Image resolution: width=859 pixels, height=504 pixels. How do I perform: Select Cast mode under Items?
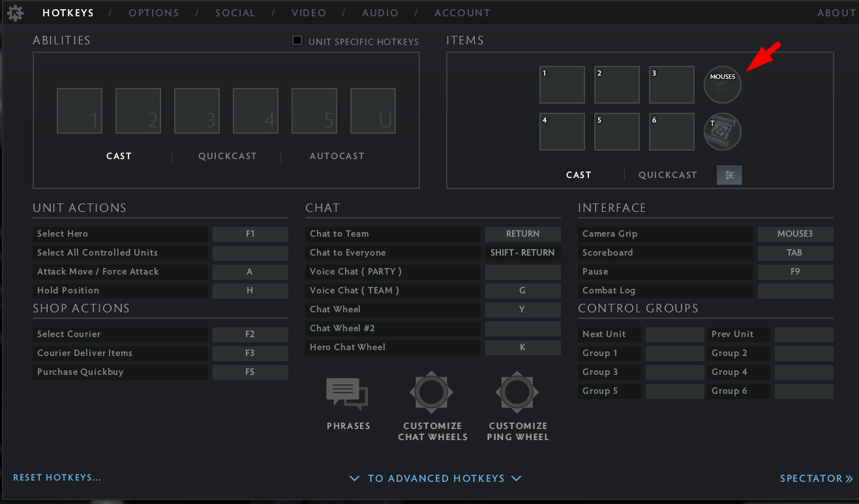[579, 175]
